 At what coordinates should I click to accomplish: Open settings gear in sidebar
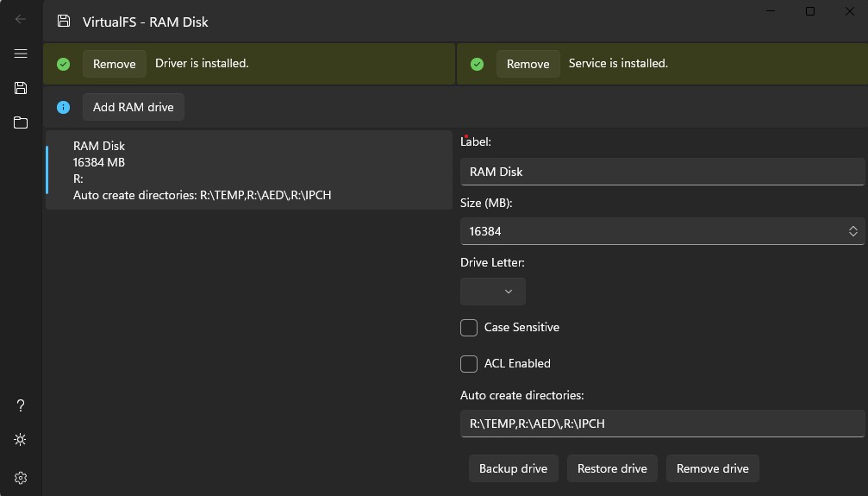coord(21,478)
